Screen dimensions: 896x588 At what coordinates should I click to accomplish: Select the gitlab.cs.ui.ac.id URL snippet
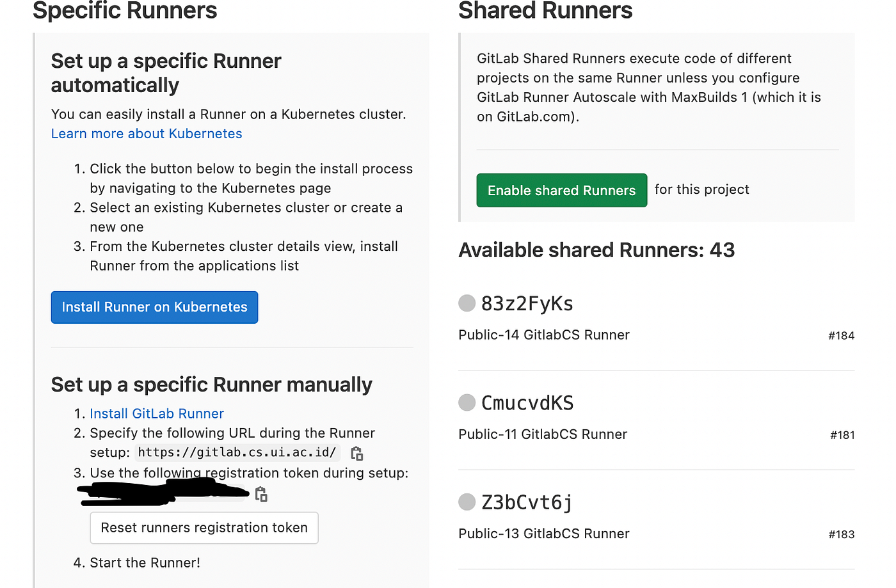click(x=237, y=452)
